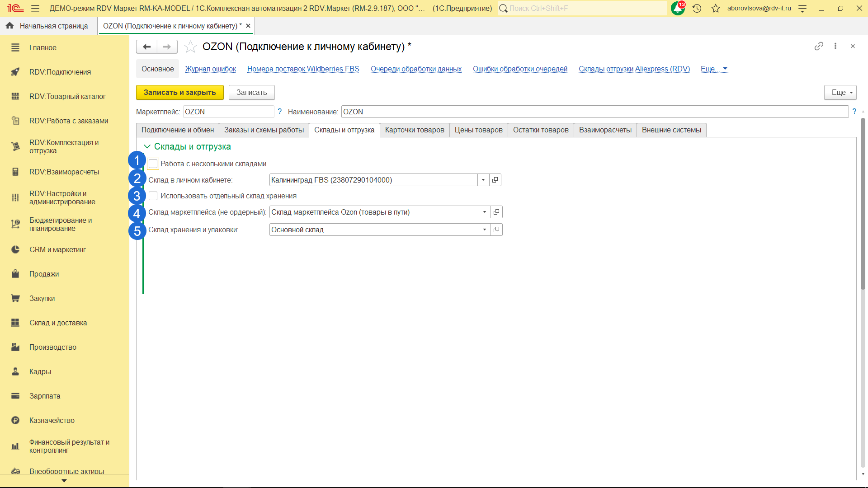868x488 pixels.
Task: Copy link to this form icon
Action: tap(819, 46)
